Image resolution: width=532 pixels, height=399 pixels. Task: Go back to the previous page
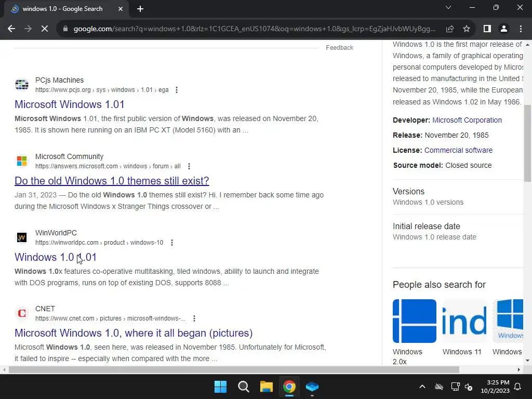(x=11, y=29)
